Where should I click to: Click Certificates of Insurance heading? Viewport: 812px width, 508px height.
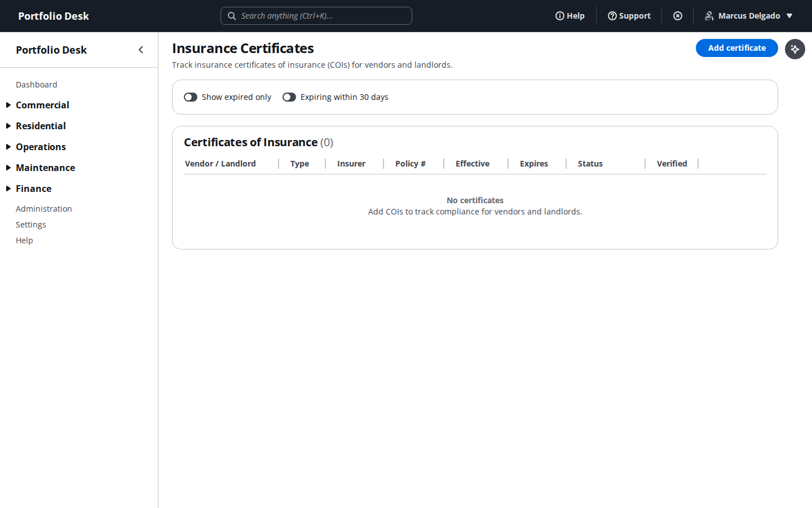251,142
